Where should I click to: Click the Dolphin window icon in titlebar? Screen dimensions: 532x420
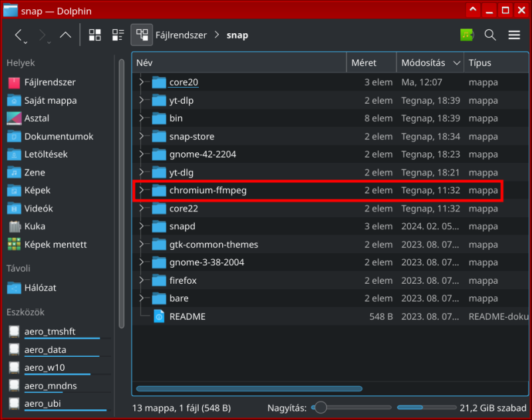[x=10, y=10]
